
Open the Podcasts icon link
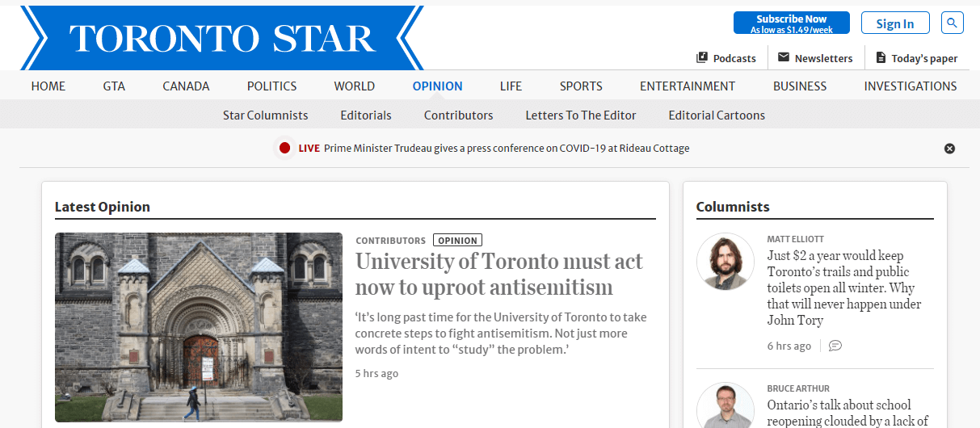coord(702,58)
